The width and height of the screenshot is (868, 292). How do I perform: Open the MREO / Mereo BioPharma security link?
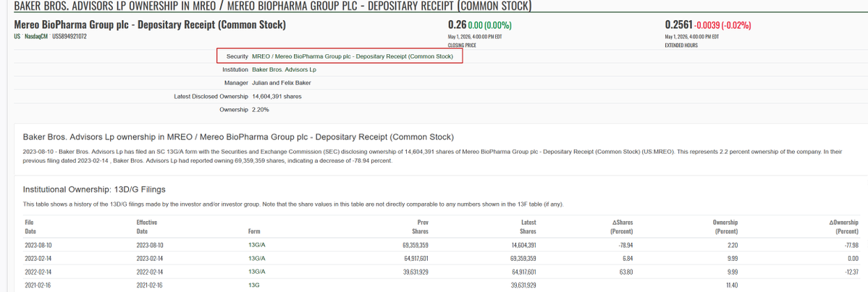point(352,56)
